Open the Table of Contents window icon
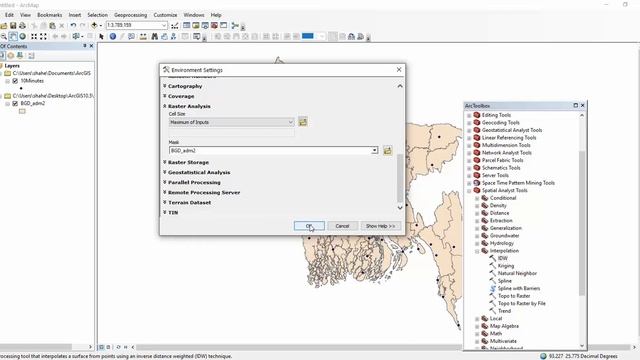 point(187,25)
